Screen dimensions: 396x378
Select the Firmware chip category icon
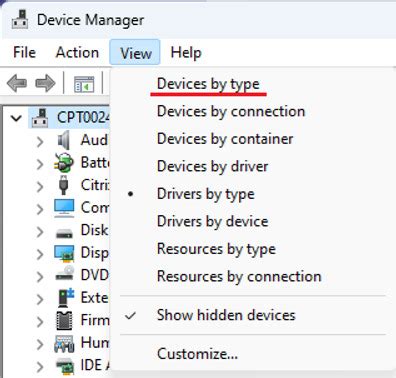(64, 320)
